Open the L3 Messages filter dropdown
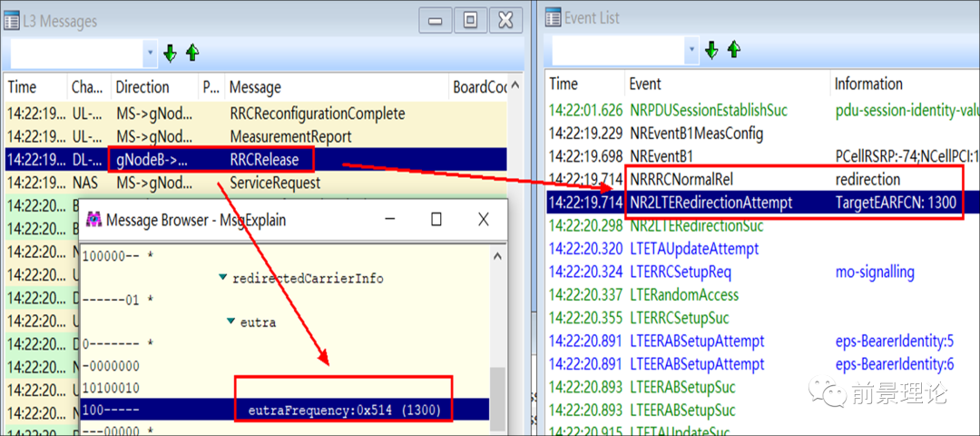The image size is (980, 436). (x=150, y=54)
